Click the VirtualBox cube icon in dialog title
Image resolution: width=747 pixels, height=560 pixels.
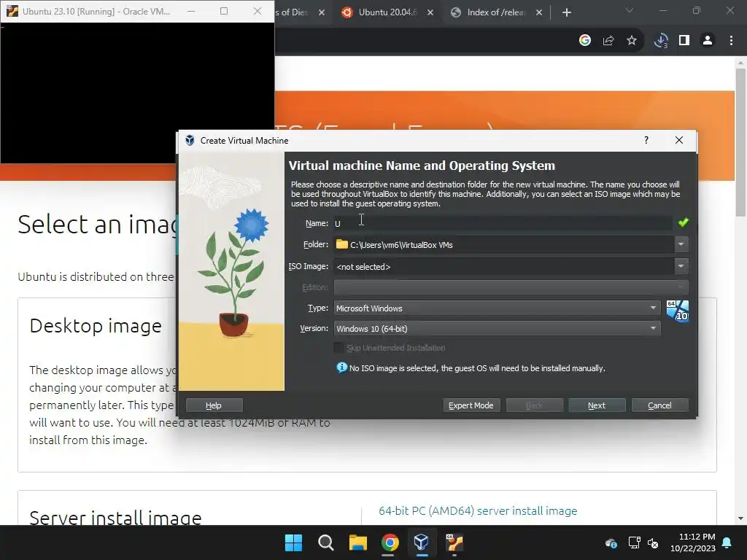pos(190,140)
